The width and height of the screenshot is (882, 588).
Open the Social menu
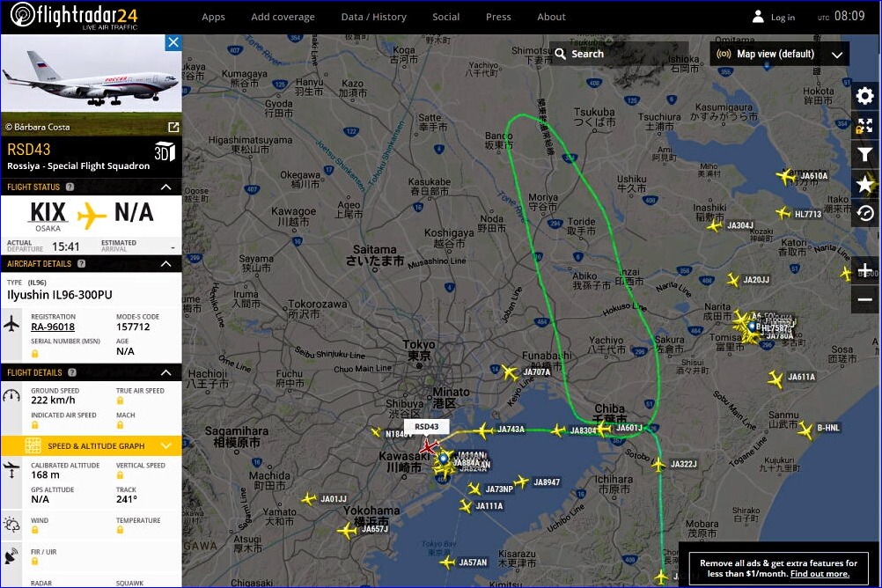(x=446, y=17)
